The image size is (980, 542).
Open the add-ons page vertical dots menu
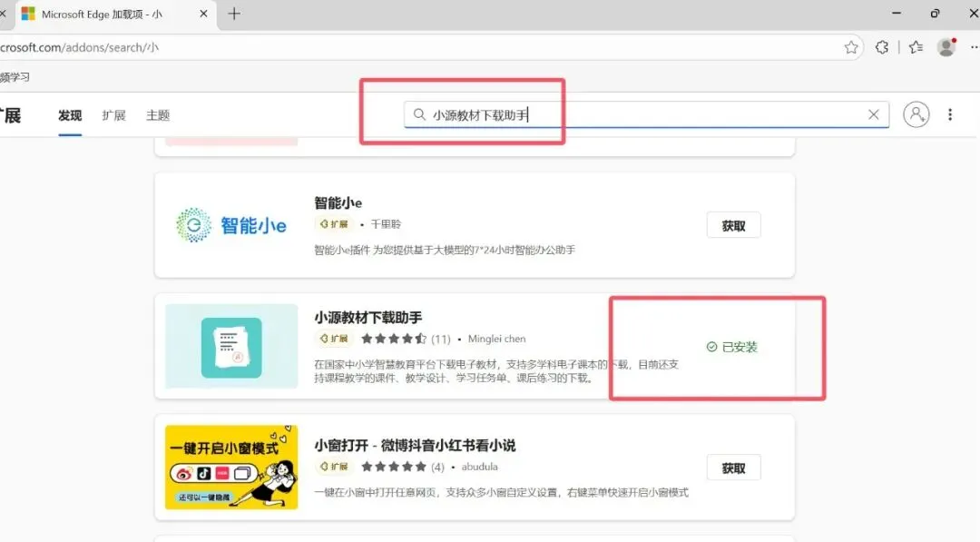[950, 114]
